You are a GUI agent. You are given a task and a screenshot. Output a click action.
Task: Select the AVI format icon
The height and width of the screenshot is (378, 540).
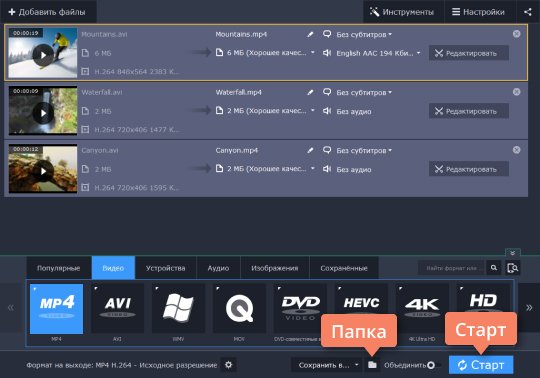click(117, 309)
